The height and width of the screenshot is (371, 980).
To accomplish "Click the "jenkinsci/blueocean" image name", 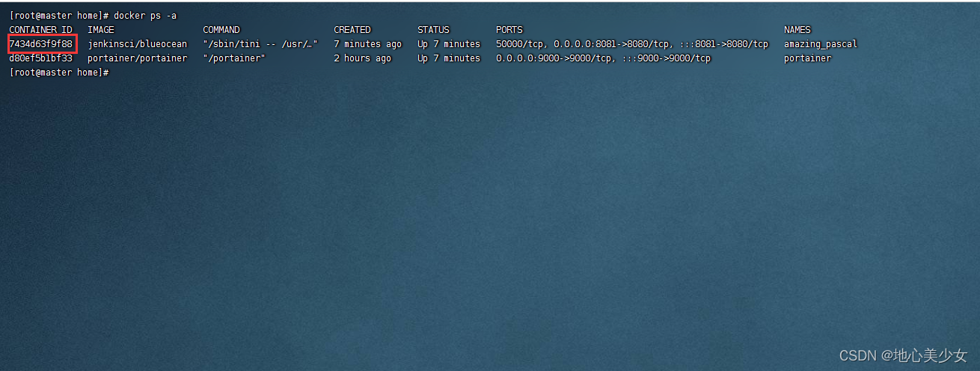I will click(138, 44).
